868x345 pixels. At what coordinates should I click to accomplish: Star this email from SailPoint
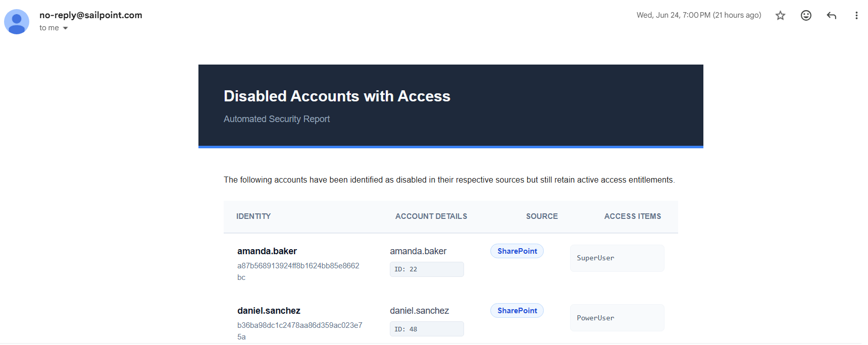point(780,16)
